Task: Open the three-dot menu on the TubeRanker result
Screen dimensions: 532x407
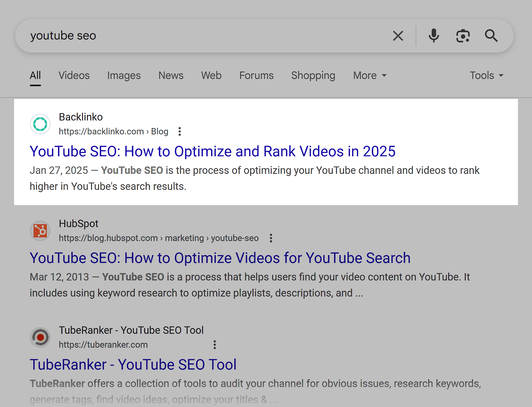Action: point(215,344)
